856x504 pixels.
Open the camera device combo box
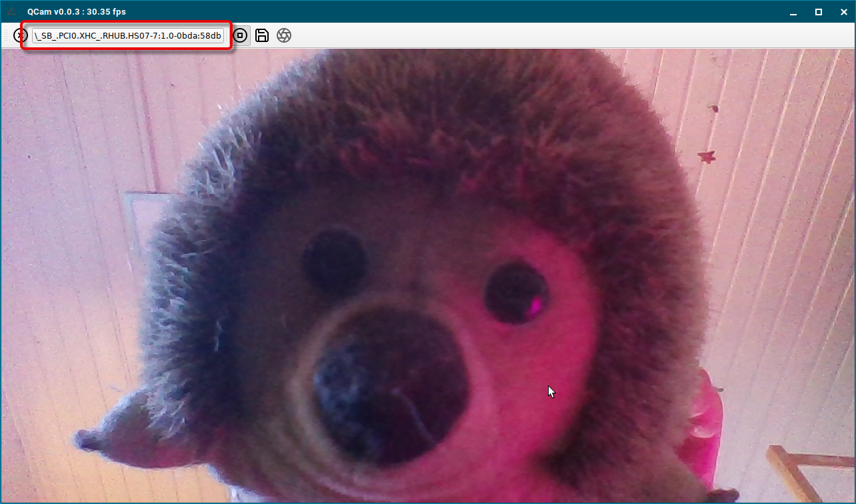coord(128,35)
